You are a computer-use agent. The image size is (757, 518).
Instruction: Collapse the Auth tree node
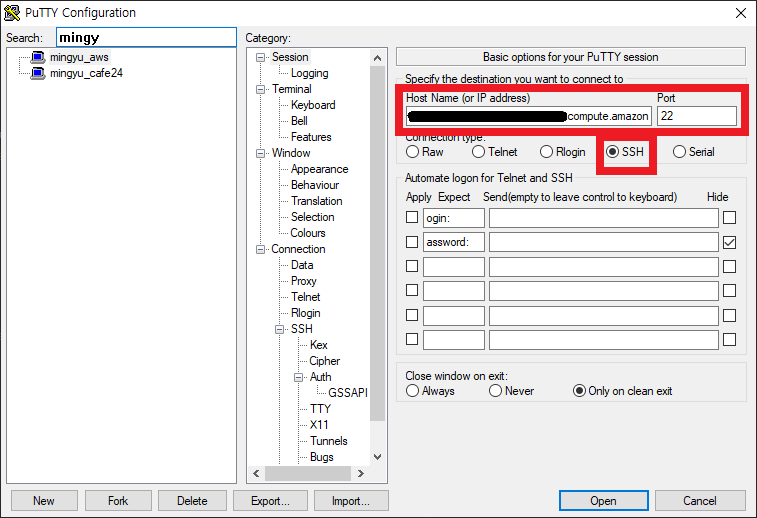coord(298,378)
